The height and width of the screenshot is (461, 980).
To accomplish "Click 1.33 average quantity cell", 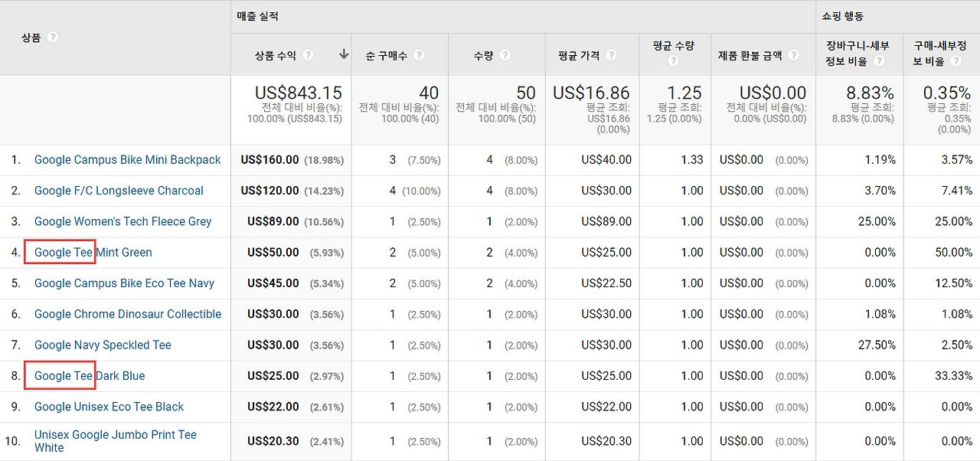I will tap(692, 160).
